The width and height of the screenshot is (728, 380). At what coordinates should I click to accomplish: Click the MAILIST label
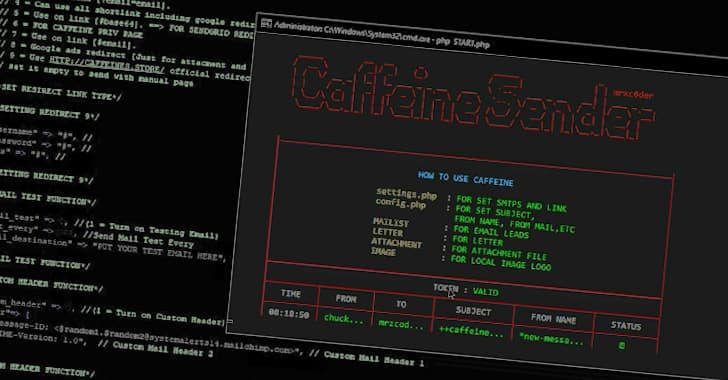coord(390,223)
